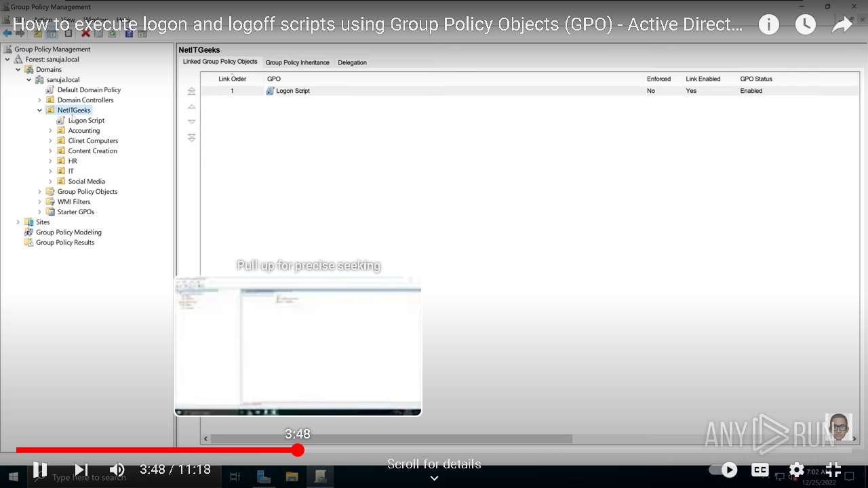Expand the Group Policy Objects container
The image size is (868, 488).
40,192
